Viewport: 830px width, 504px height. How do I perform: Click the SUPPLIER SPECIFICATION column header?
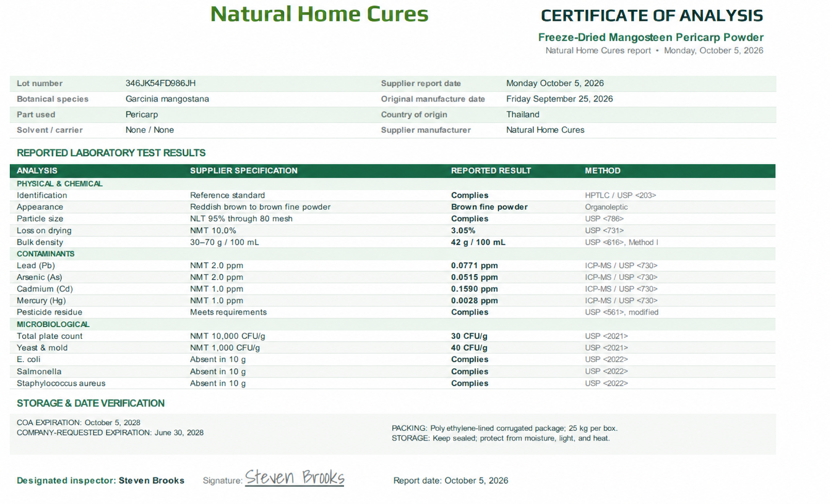click(243, 171)
